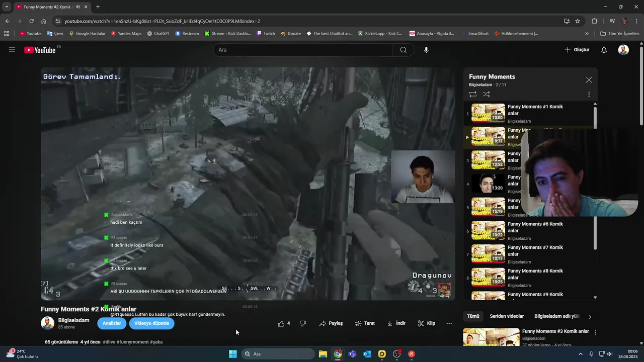Open a new browser tab
This screenshot has height=362, width=644.
pyautogui.click(x=98, y=7)
